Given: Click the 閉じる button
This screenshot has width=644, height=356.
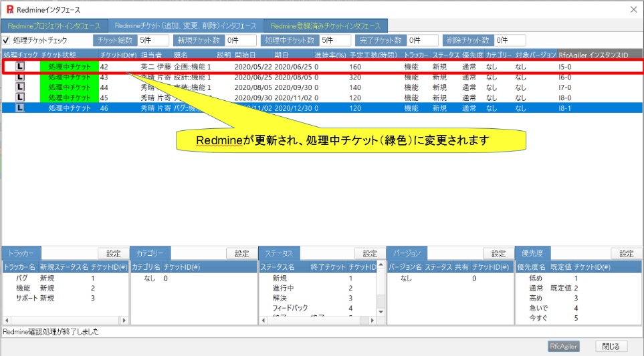Looking at the screenshot, I should 611,346.
